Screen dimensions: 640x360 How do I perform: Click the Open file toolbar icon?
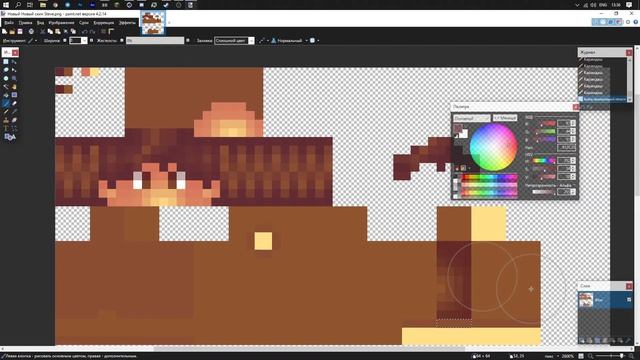click(12, 31)
